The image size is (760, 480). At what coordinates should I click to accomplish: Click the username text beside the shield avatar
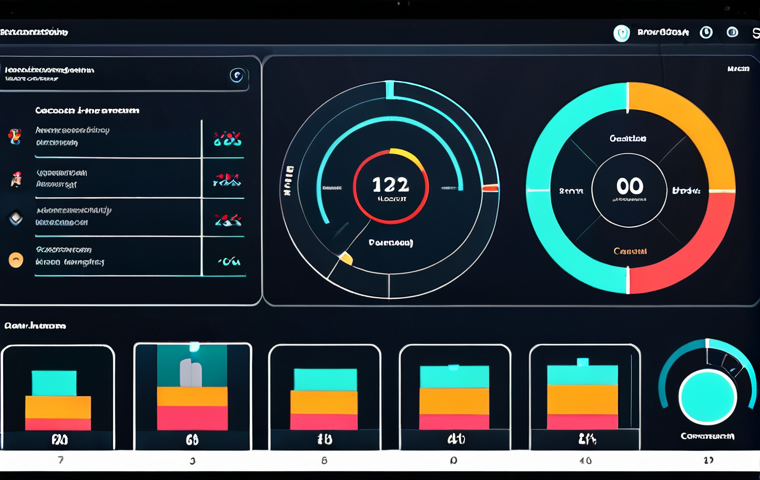click(663, 32)
